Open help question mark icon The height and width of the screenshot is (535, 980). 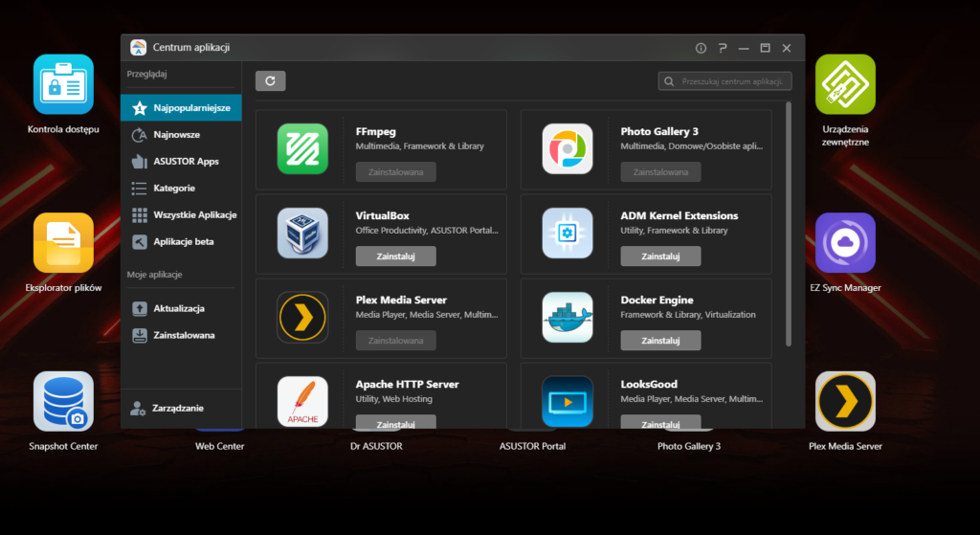point(723,48)
